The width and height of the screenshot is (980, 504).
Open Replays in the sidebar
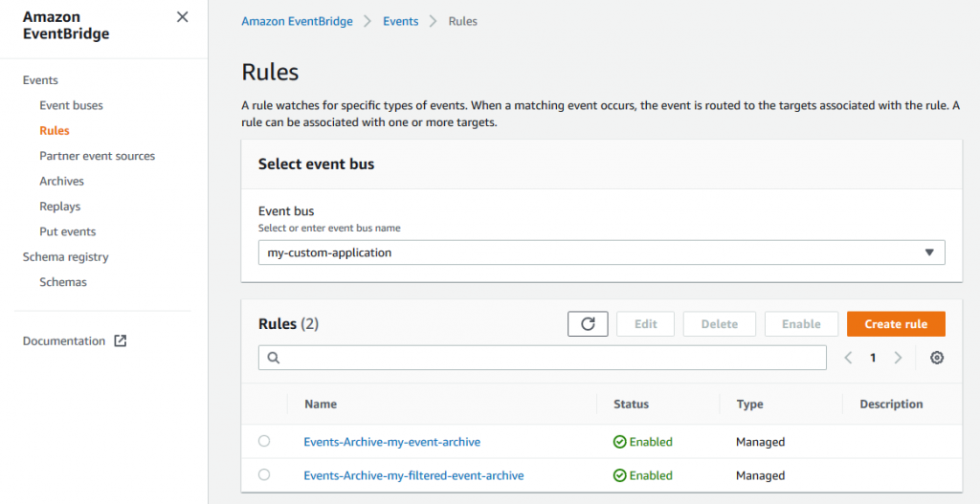(x=60, y=207)
